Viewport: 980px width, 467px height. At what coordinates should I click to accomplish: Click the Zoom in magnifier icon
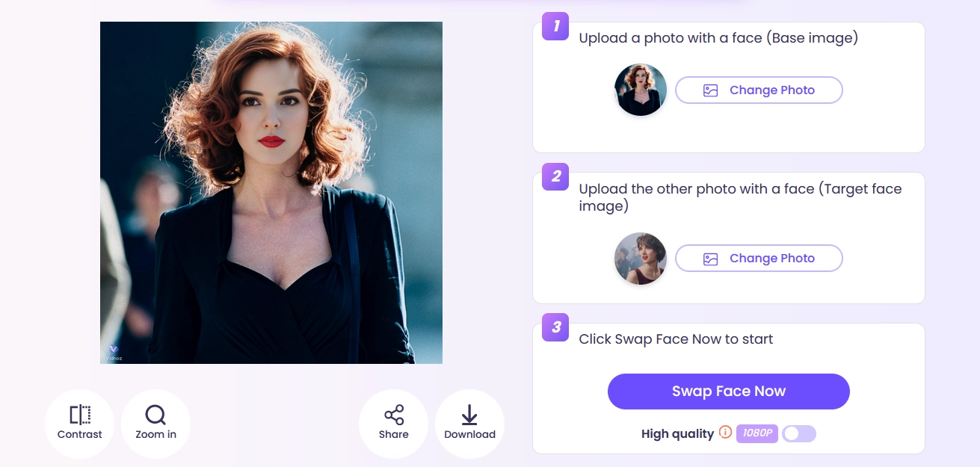pyautogui.click(x=155, y=413)
